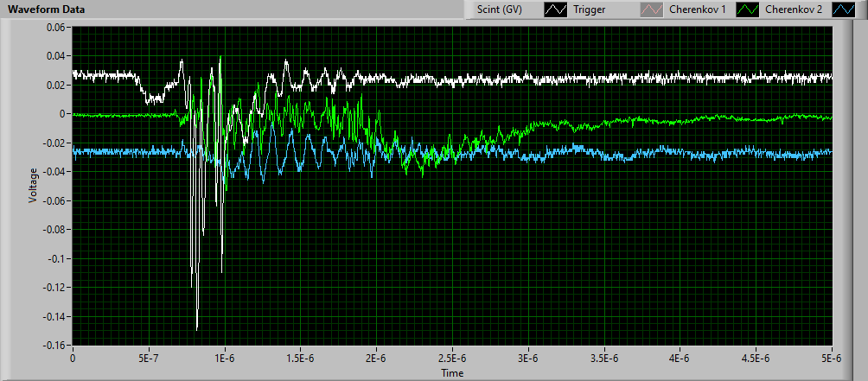Click the -0.14 voltage axis marker

[54, 316]
